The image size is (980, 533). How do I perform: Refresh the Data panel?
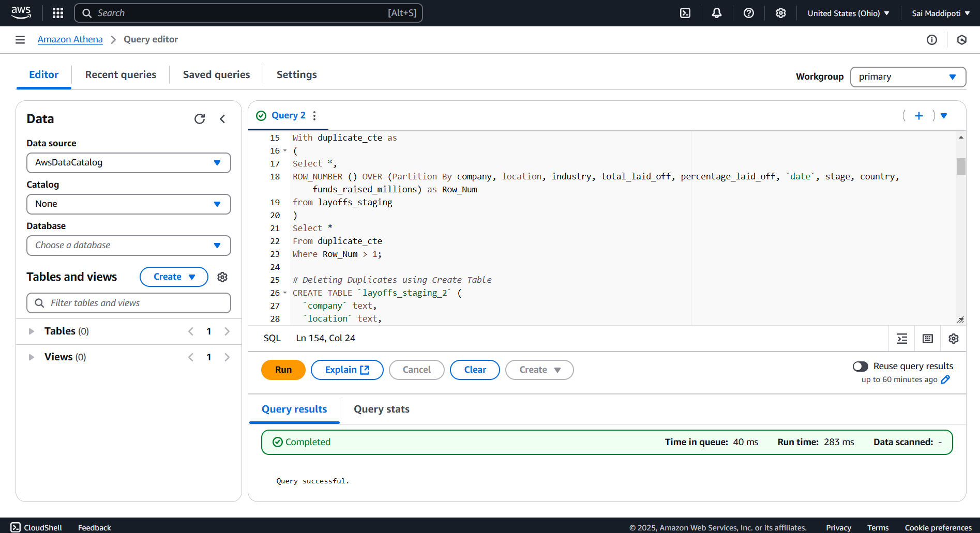[200, 119]
